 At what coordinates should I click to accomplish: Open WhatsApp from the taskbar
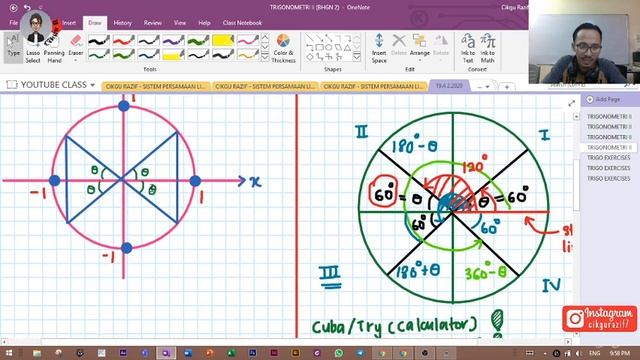[338, 353]
